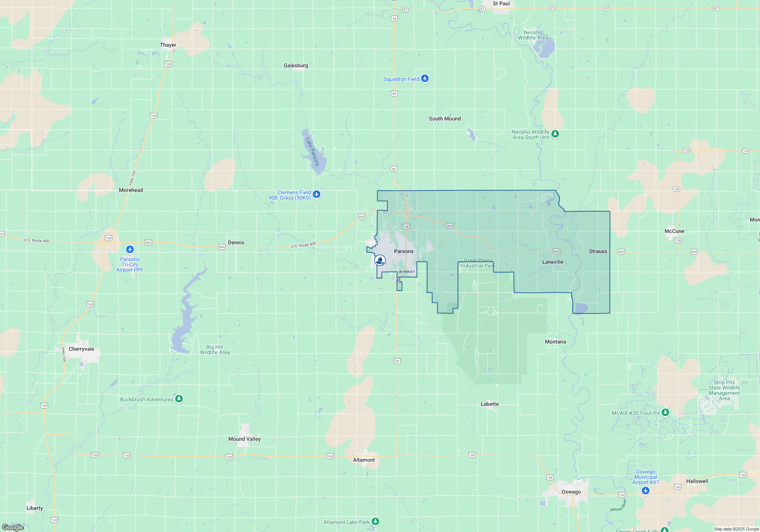Click the Altamont Lake Park icon

click(x=375, y=521)
